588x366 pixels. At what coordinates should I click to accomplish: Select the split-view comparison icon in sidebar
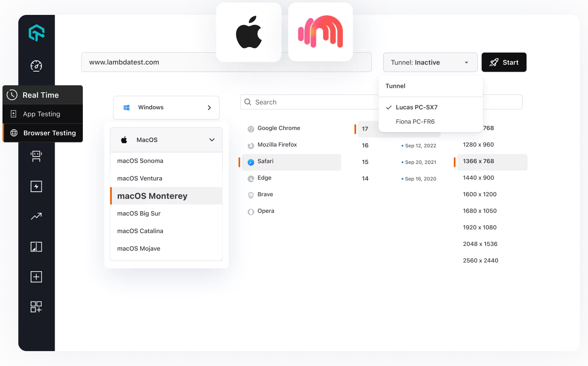point(36,246)
